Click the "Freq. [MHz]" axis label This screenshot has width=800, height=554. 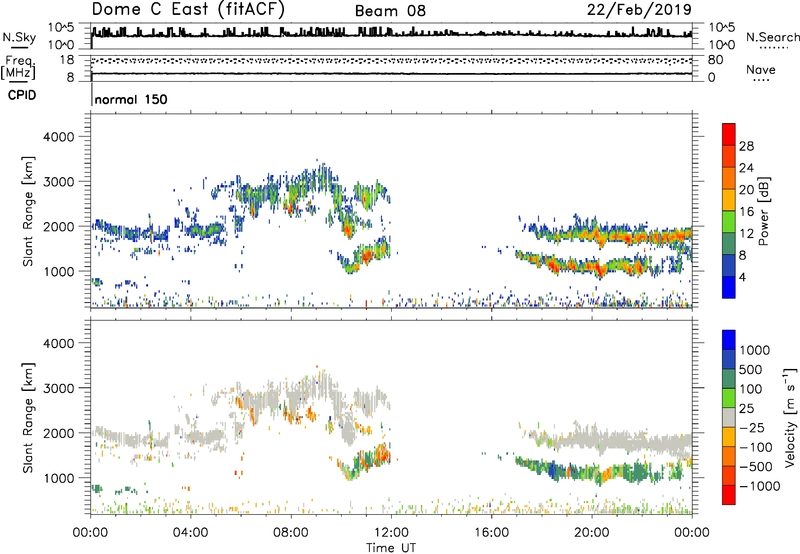[18, 68]
